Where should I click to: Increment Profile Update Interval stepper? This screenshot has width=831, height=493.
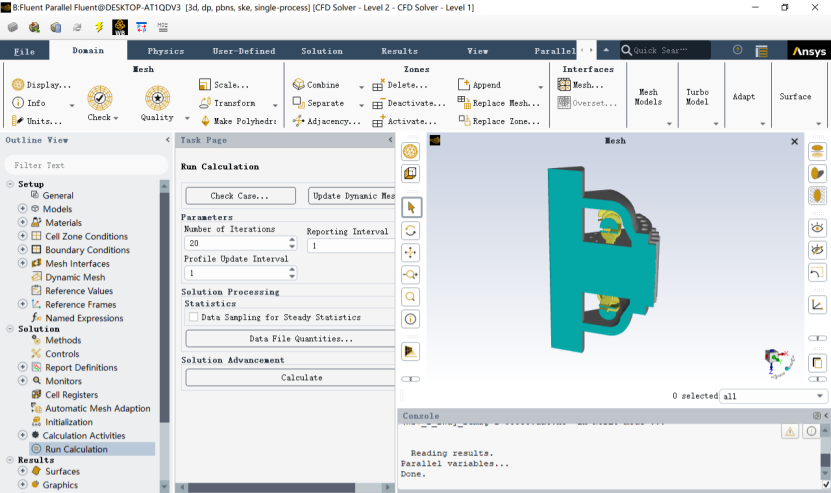pos(292,270)
